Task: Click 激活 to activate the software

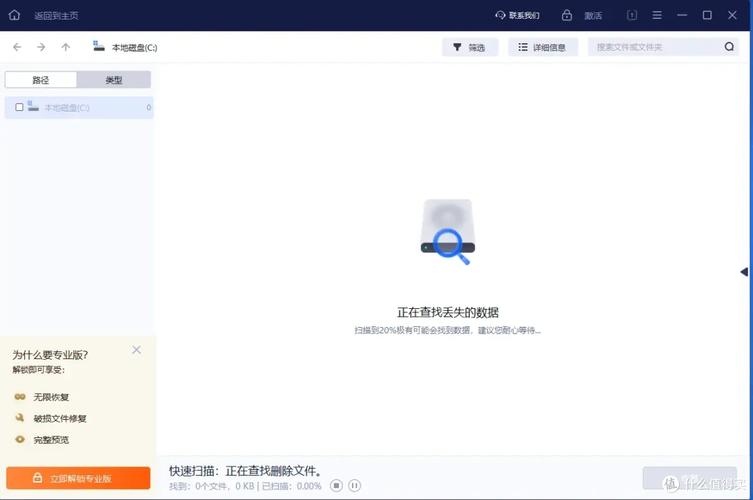Action: [x=593, y=16]
